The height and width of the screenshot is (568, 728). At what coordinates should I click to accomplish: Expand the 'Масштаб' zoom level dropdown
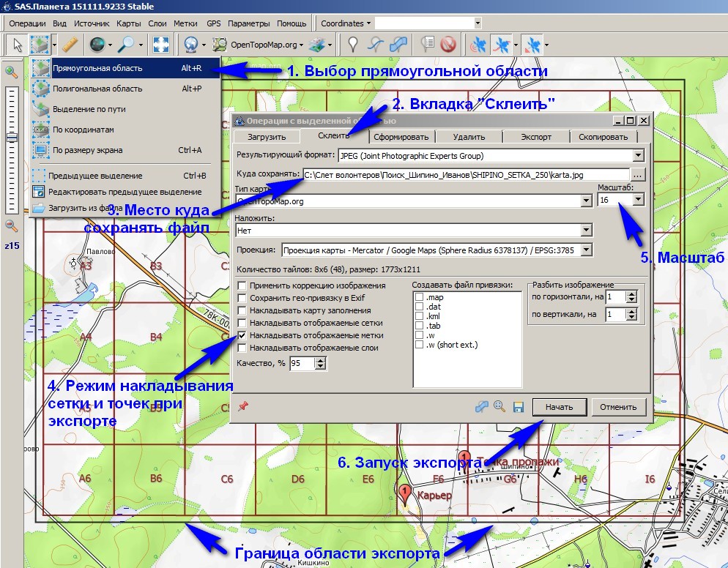click(x=638, y=200)
